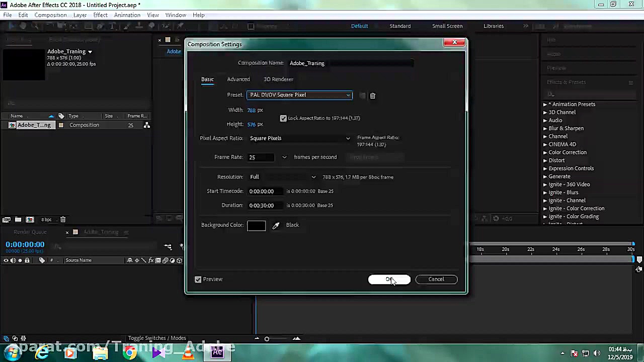Expand the Color Correction effects category
The width and height of the screenshot is (644, 362).
[x=545, y=153]
